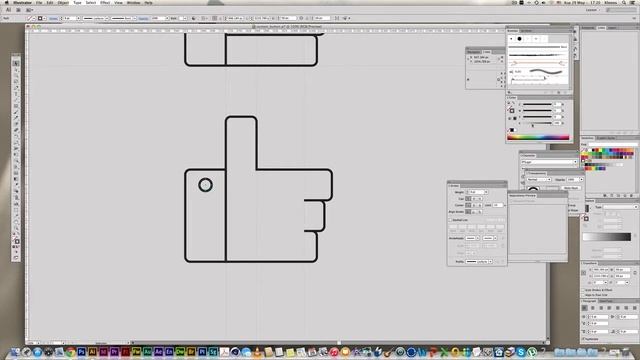This screenshot has width=640, height=360.
Task: Click Fill and Stroke indicator in tools panel
Action: click(x=16, y=241)
